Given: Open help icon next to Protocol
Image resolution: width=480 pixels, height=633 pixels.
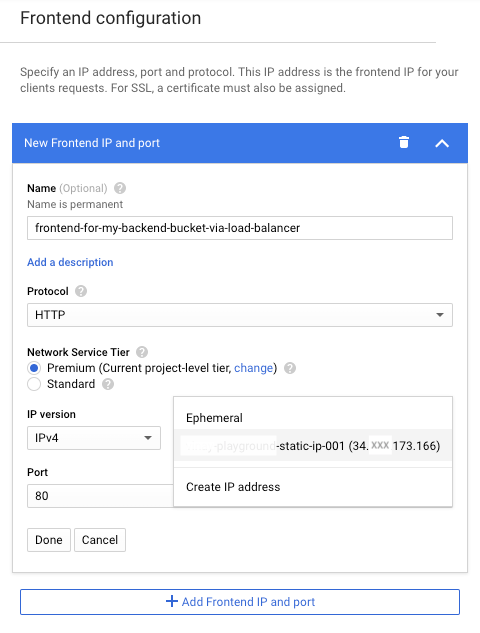Looking at the screenshot, I should click(81, 291).
